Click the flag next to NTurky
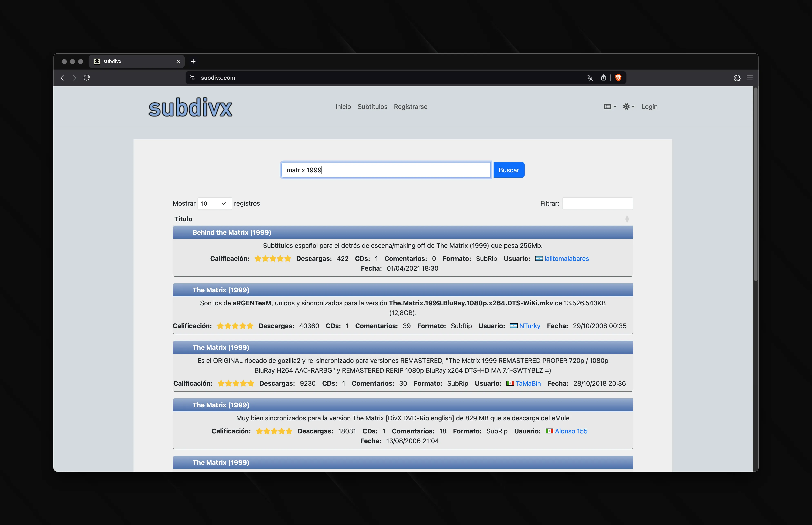Screen dimensions: 812x525 (x=514, y=326)
